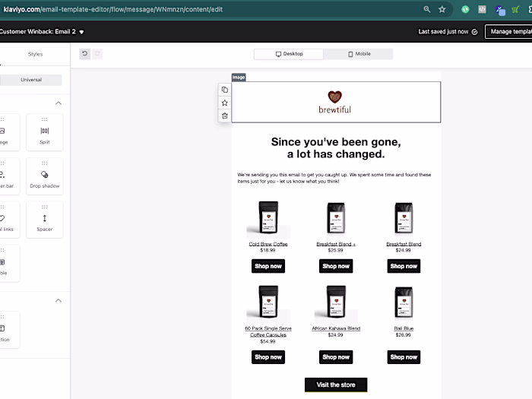Click Shop now under 60 Pack Capsules
The height and width of the screenshot is (399, 532).
pyautogui.click(x=268, y=357)
